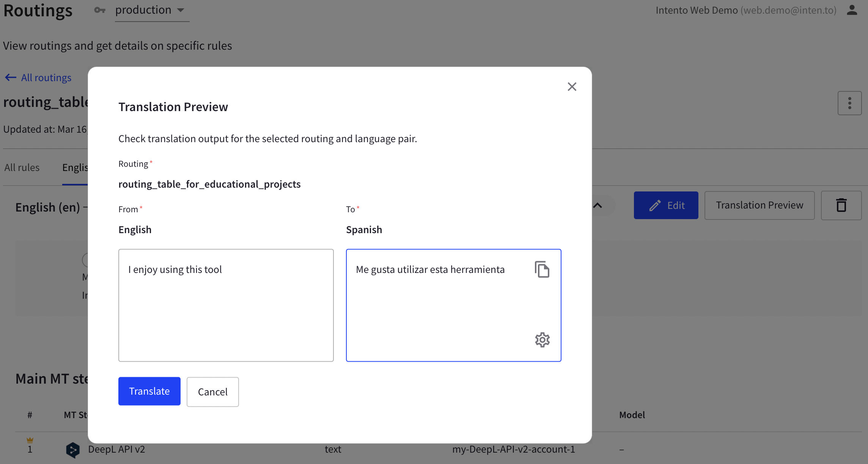The image size is (868, 464).
Task: Click the crown icon on row 1
Action: 30,440
